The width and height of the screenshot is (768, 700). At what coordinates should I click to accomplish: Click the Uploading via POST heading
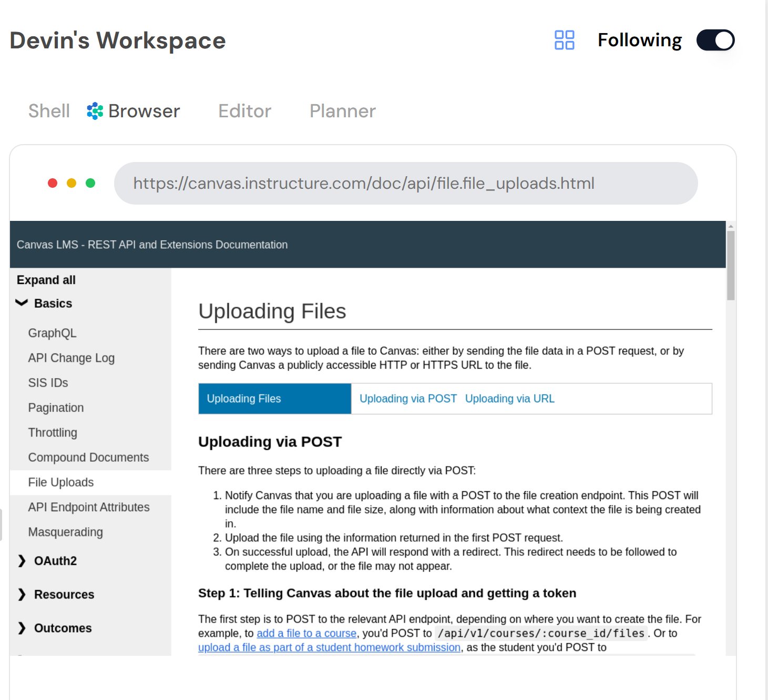(x=270, y=442)
